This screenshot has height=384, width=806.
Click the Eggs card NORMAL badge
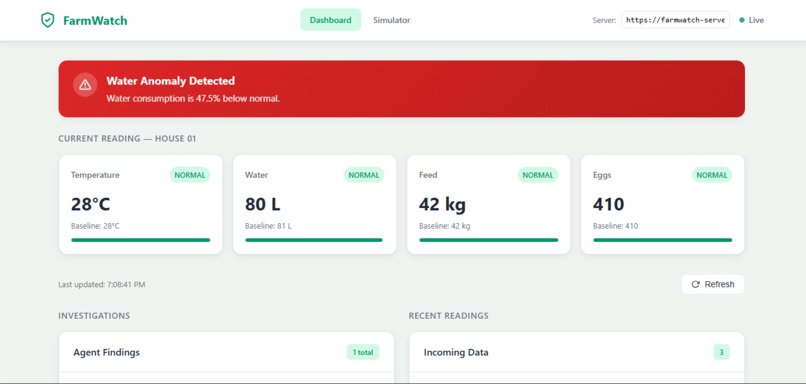click(x=711, y=175)
